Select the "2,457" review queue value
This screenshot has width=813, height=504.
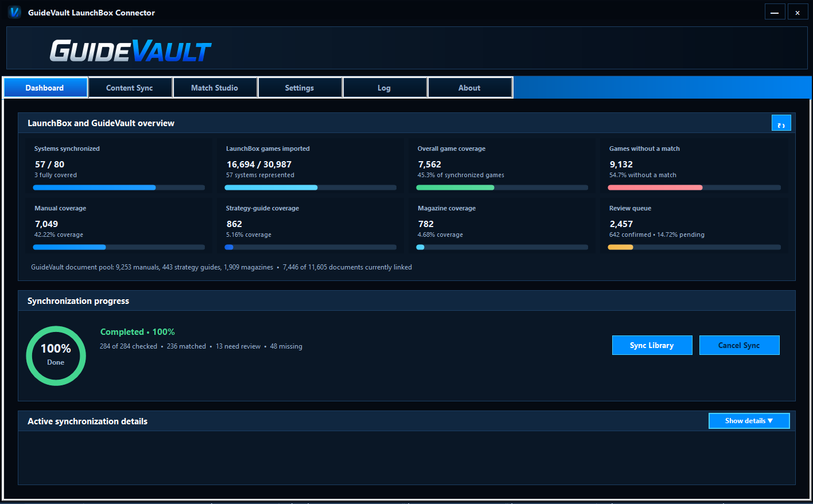[x=621, y=224]
